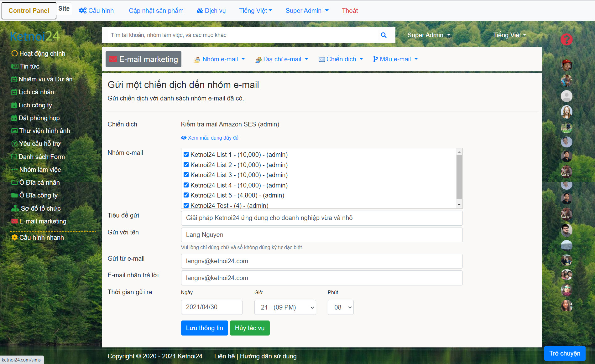Uncheck Ketnoi24 List 2 checkbox
595x364 pixels.
click(186, 165)
